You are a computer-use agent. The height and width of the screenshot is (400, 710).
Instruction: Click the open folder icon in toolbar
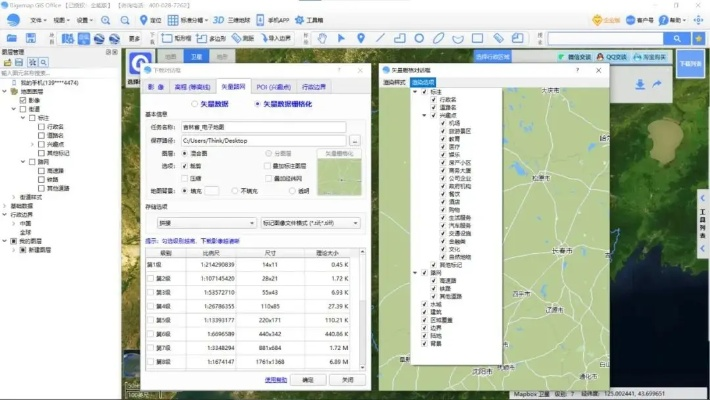pyautogui.click(x=12, y=38)
